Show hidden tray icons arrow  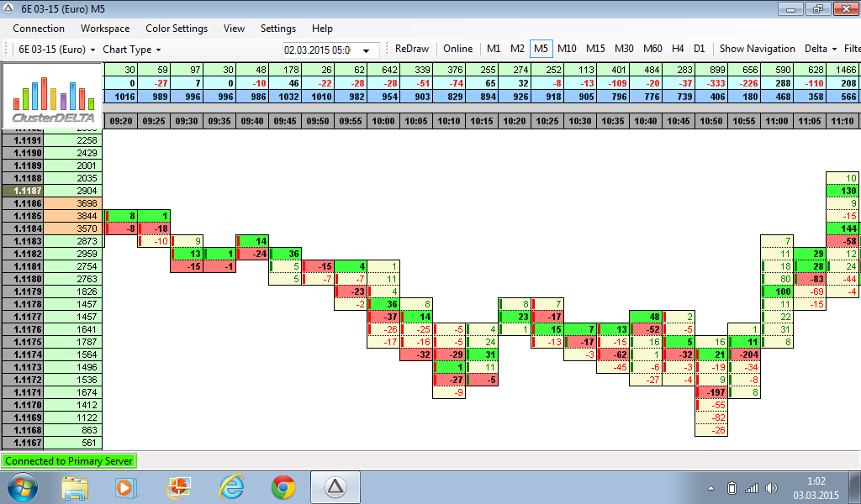710,488
